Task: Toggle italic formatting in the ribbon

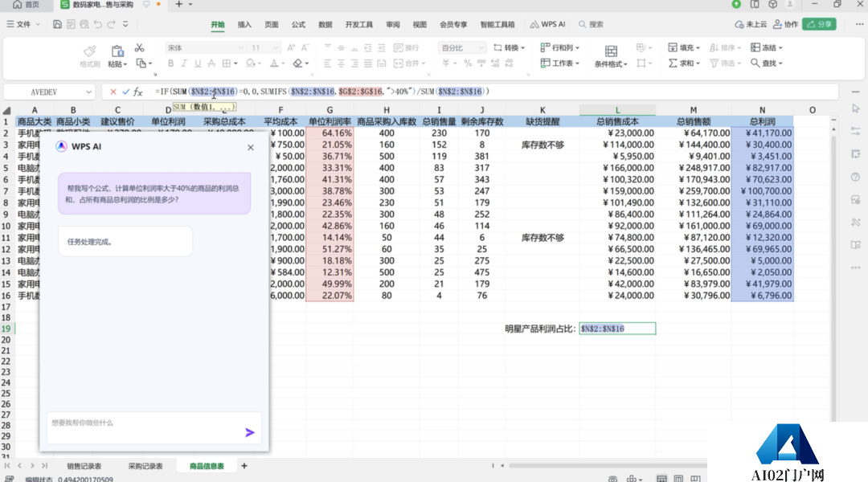Action: coord(183,63)
